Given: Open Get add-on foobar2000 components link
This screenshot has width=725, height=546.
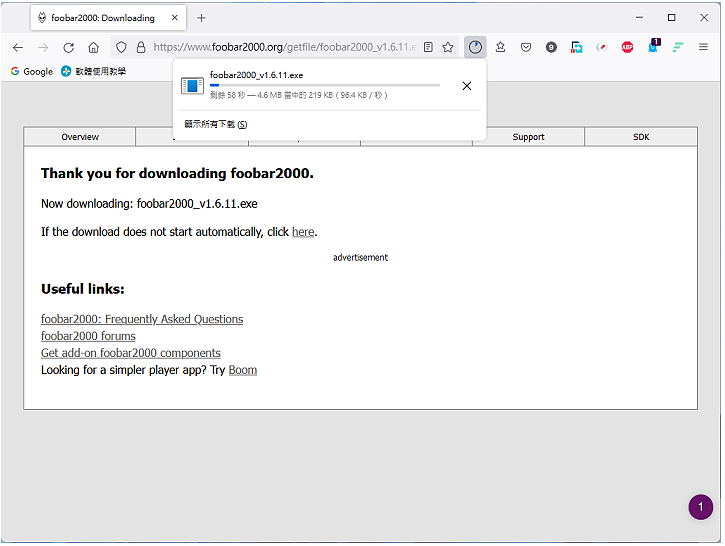Looking at the screenshot, I should tap(131, 353).
